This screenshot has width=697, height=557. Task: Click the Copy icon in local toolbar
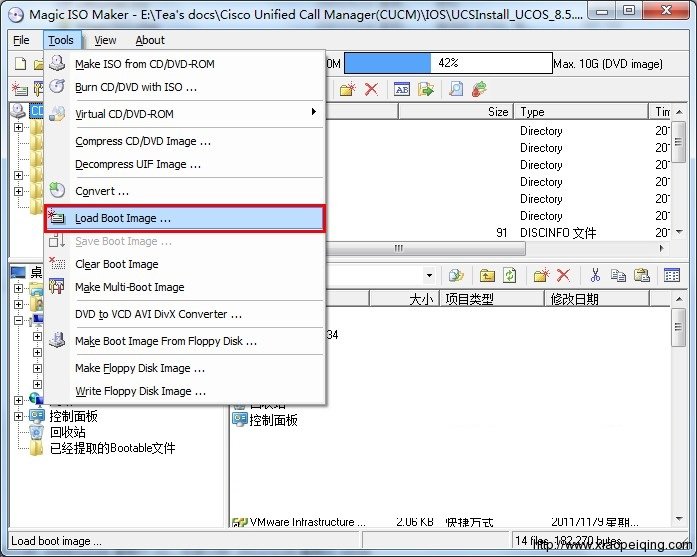[618, 276]
